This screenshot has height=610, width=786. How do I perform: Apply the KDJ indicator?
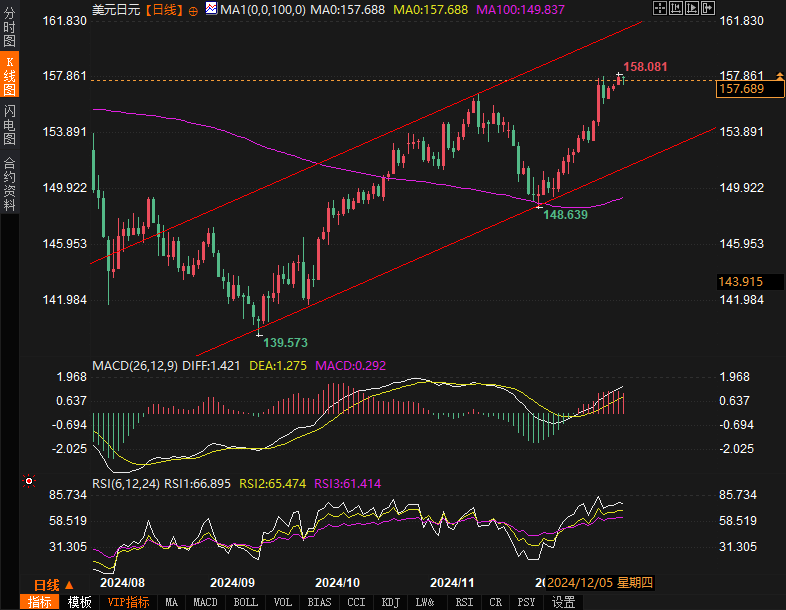coord(389,602)
